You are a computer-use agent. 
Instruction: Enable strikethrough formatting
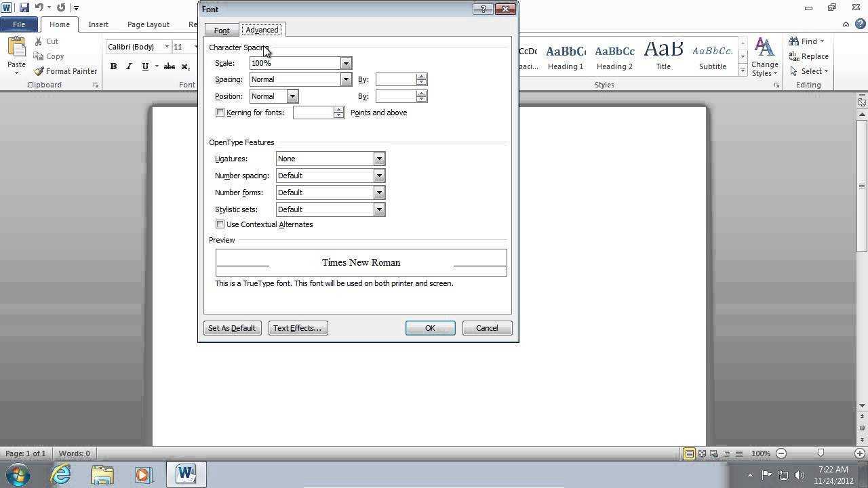tap(169, 66)
